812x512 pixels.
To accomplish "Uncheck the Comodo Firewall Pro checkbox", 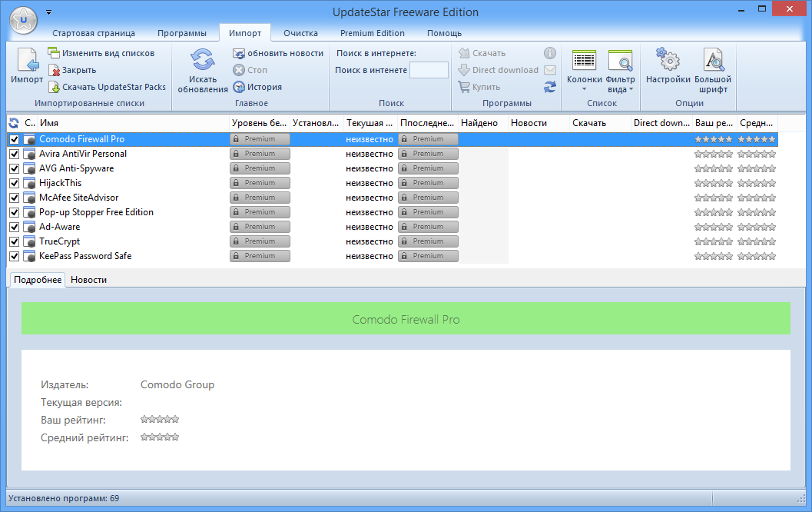I will [14, 139].
